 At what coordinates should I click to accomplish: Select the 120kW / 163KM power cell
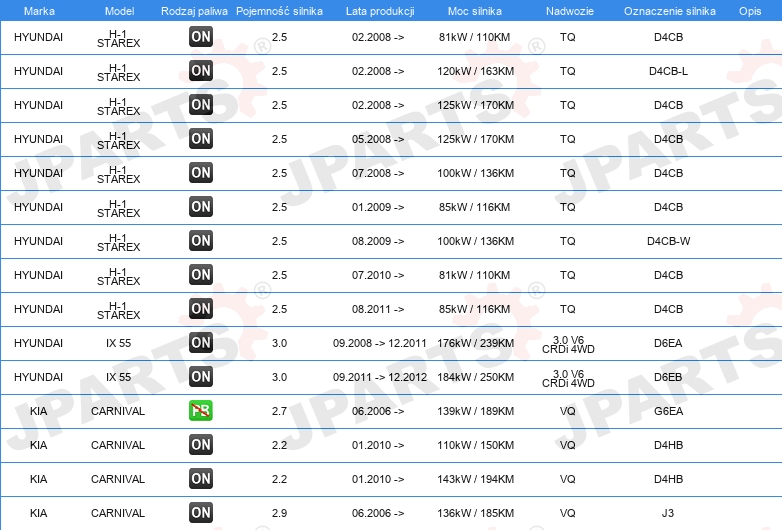475,71
